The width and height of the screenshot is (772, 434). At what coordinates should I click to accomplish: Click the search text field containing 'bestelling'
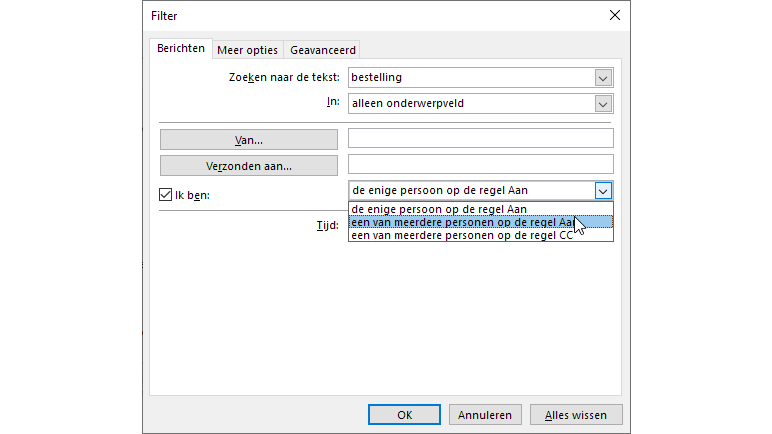pyautogui.click(x=470, y=77)
